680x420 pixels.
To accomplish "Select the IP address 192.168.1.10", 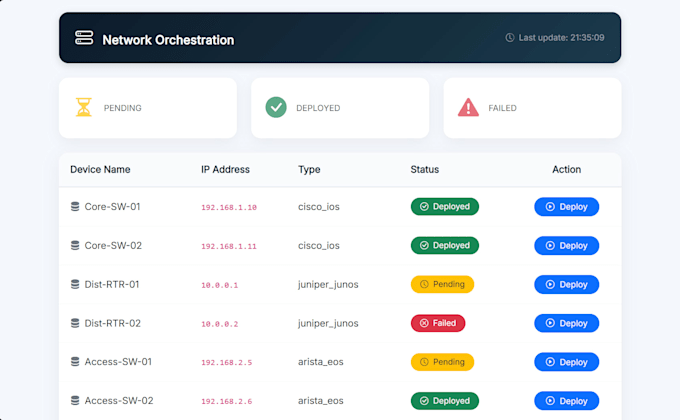I will (x=229, y=207).
